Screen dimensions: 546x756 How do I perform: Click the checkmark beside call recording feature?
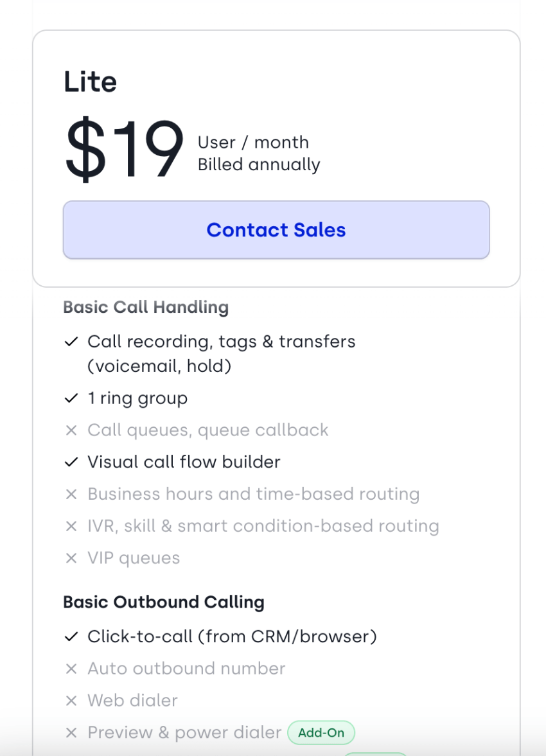71,342
